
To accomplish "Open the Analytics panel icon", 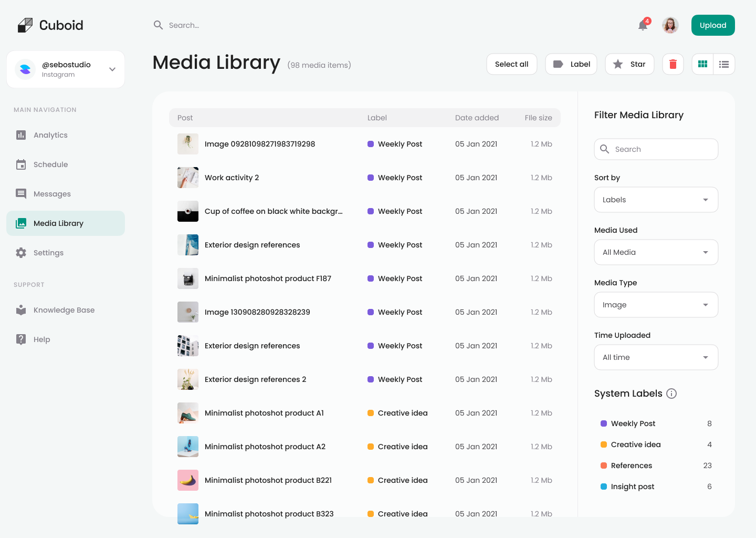I will point(21,135).
